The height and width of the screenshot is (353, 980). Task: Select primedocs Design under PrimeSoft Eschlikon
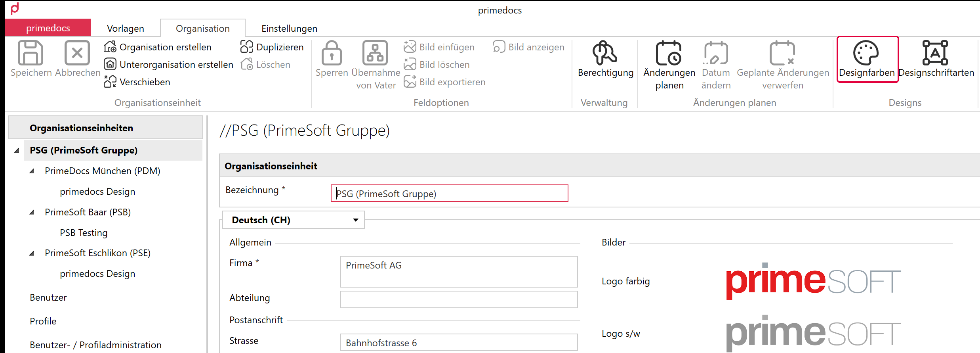97,274
